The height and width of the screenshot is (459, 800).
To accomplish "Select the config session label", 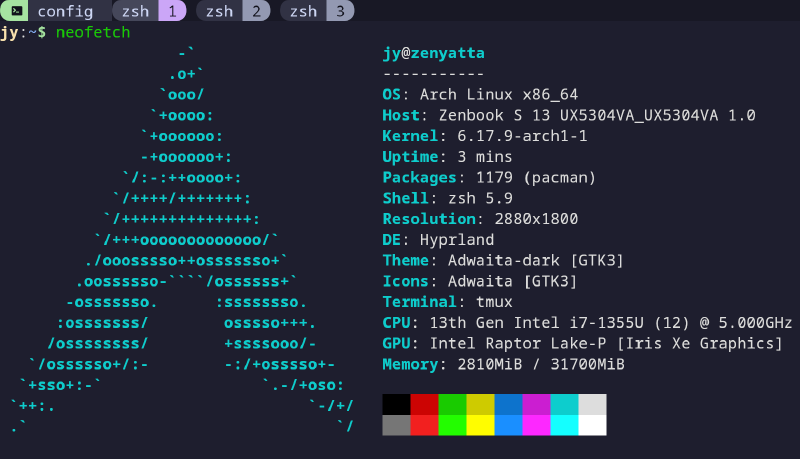I will (x=65, y=11).
